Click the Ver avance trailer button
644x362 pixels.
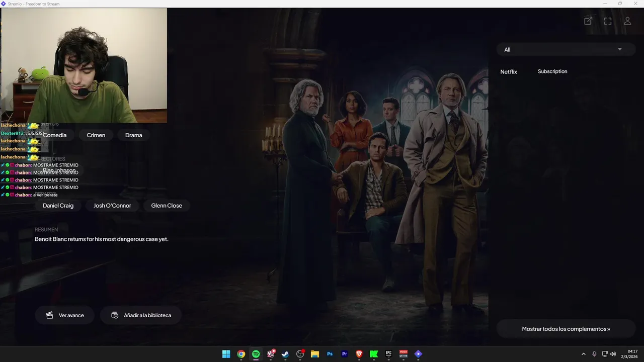[x=64, y=315]
